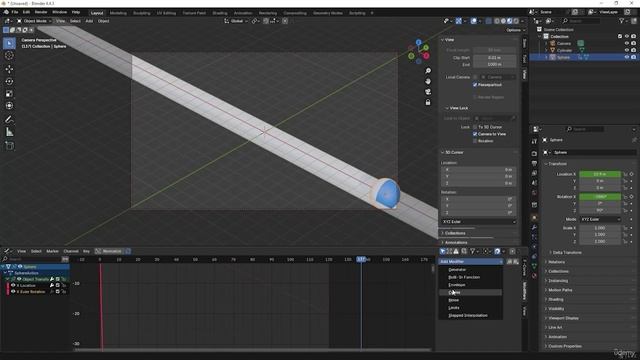The image size is (640, 360).
Task: Toggle the Lock To 3D Cursor checkbox
Action: (x=475, y=127)
